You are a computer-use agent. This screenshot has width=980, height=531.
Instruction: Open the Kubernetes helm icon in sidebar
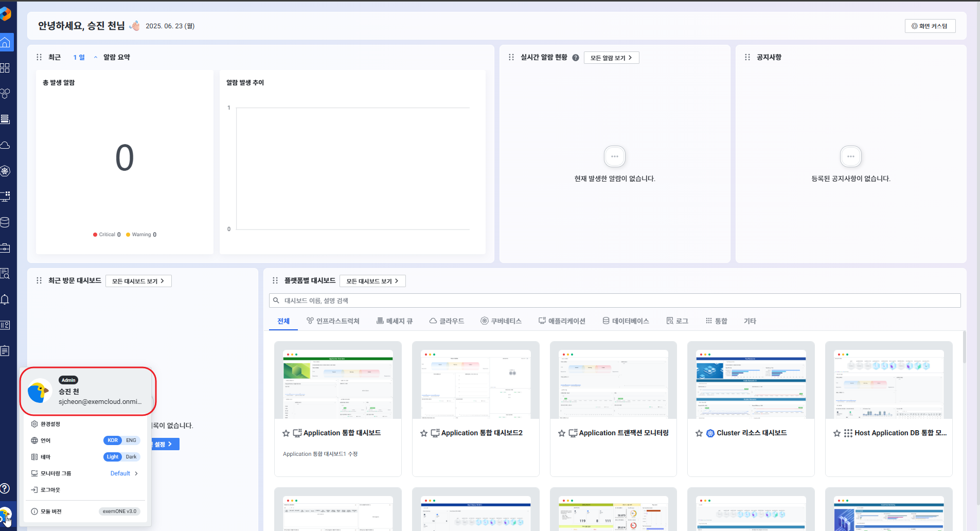pos(6,171)
